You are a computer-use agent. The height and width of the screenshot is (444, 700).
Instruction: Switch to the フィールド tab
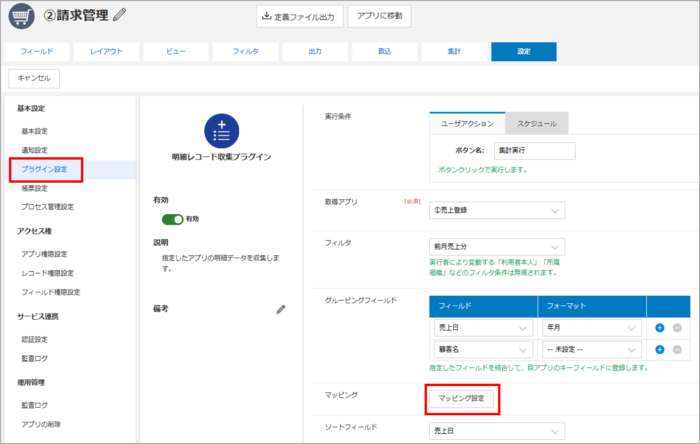coord(37,51)
